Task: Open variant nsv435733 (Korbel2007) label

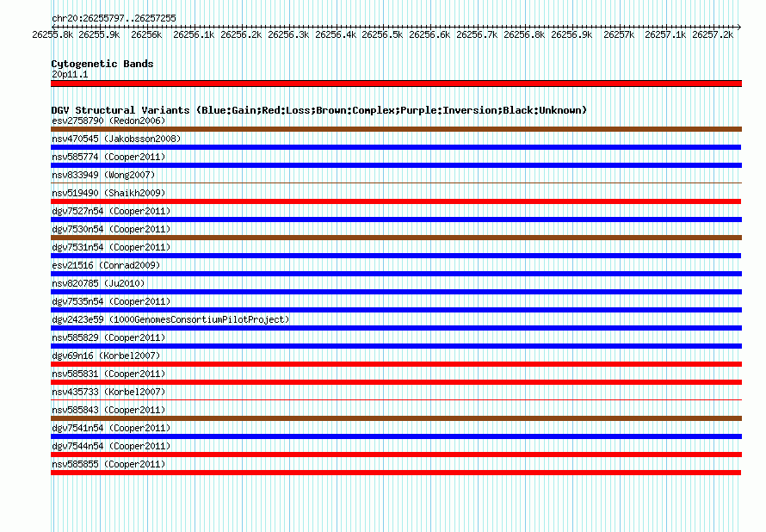Action: pos(108,392)
